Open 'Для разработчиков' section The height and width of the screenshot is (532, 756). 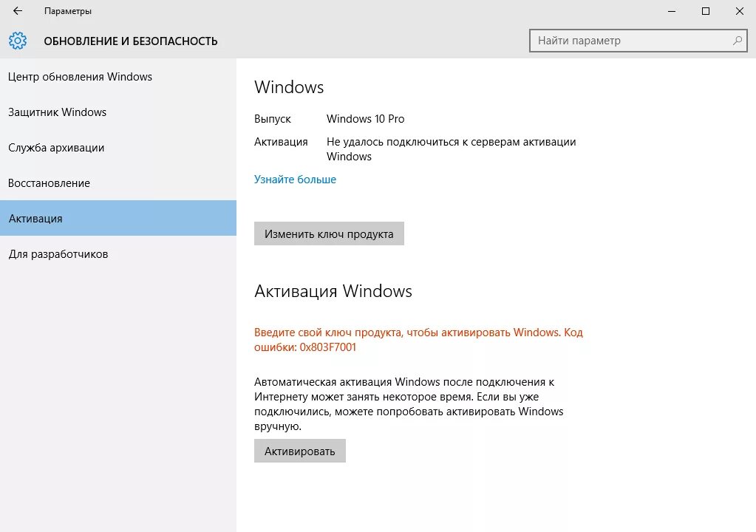pos(118,254)
